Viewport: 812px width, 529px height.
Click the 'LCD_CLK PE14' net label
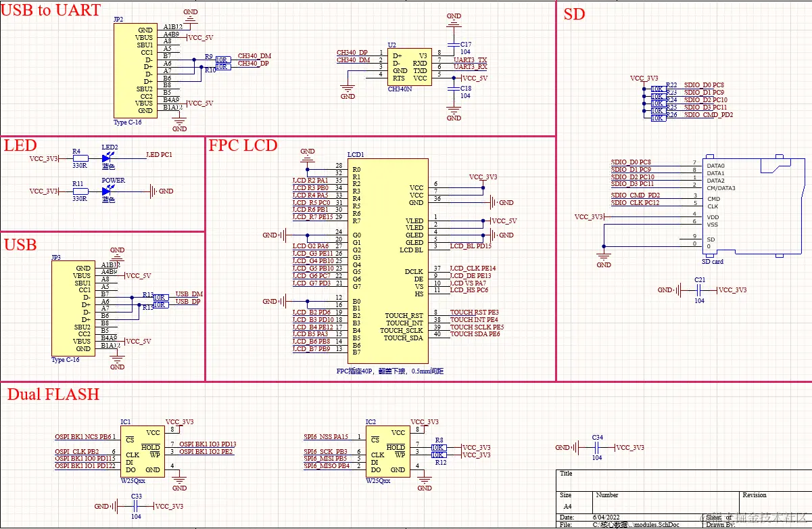point(472,269)
